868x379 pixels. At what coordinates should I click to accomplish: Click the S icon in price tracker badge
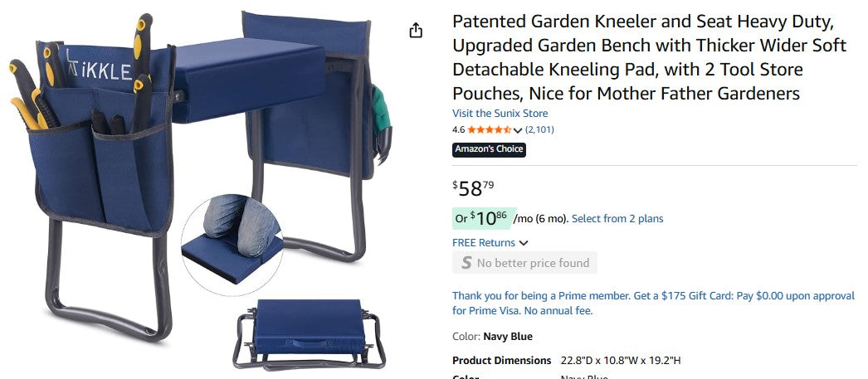coord(466,263)
